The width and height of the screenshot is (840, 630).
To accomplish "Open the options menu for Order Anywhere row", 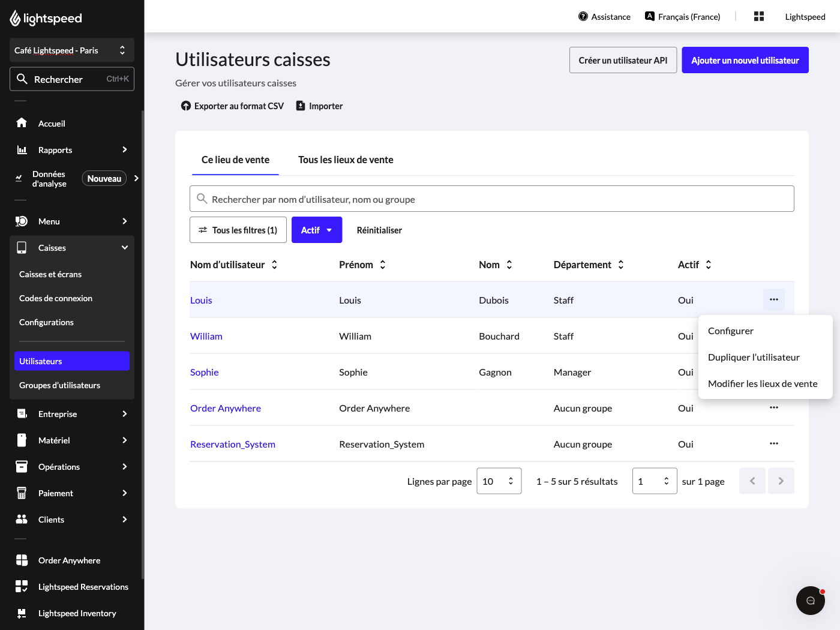I will [774, 407].
